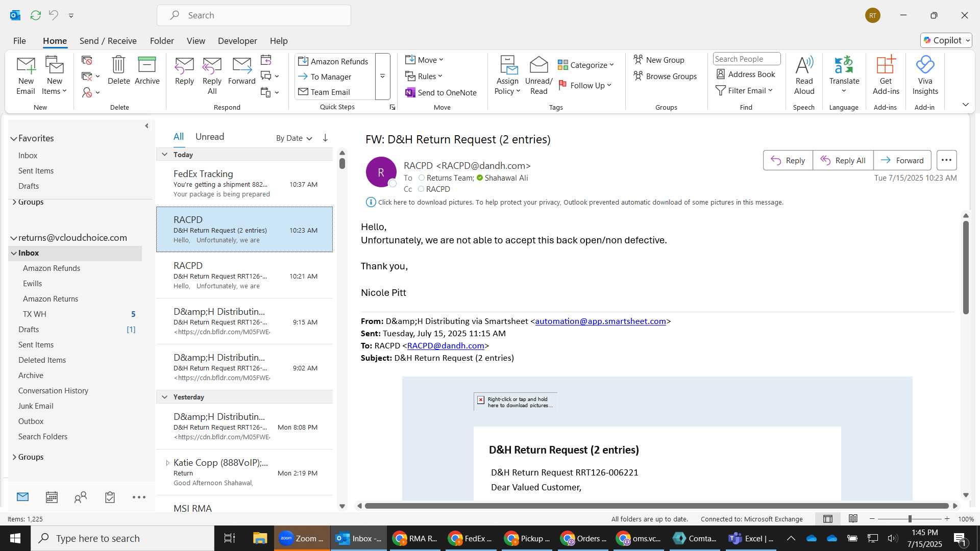Click the ribbon Forward icon
This screenshot has height=551, width=980.
[241, 70]
